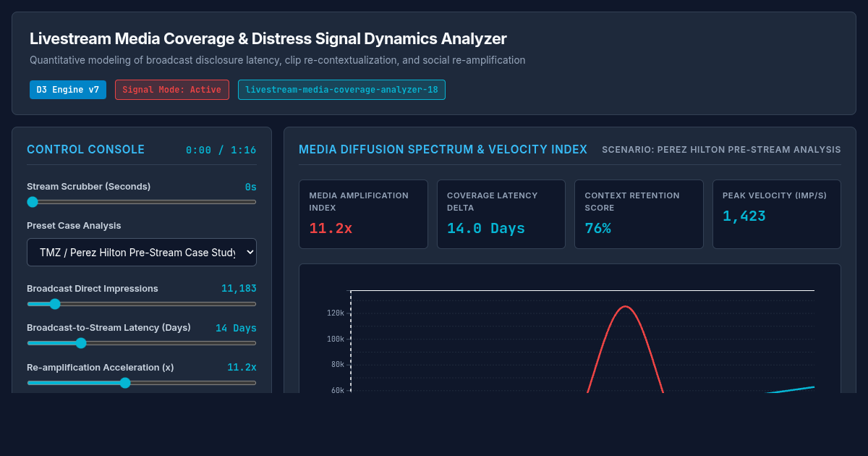The width and height of the screenshot is (868, 456).
Task: Click the 100k y-axis label
Action: [336, 339]
